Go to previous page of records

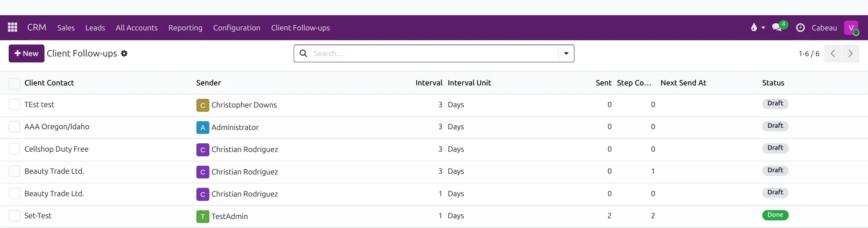tap(833, 54)
